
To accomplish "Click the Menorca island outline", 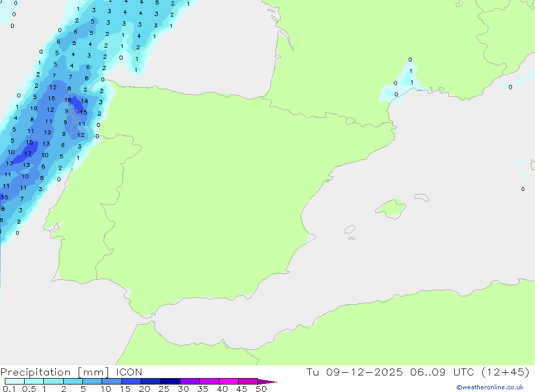I will 422,197.
